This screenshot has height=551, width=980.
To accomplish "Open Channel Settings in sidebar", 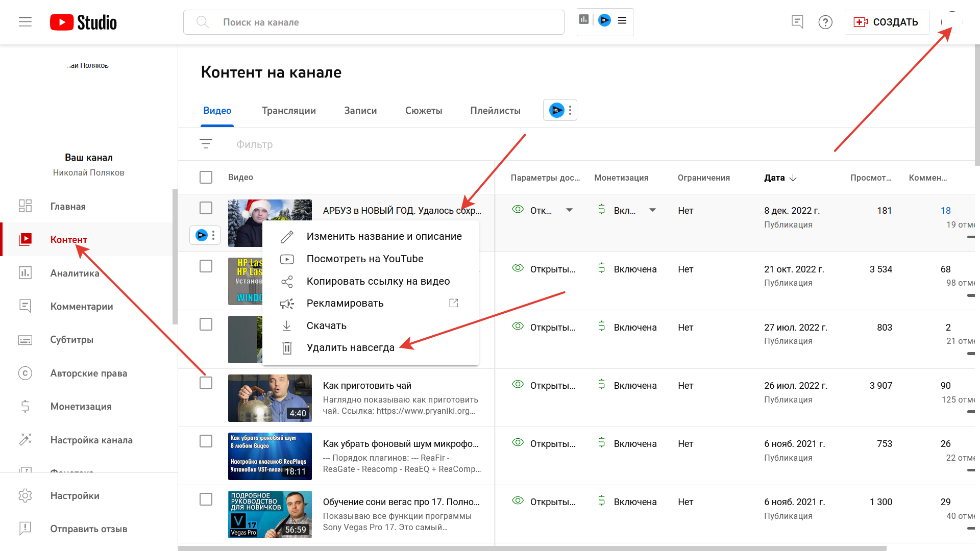I will [x=92, y=439].
